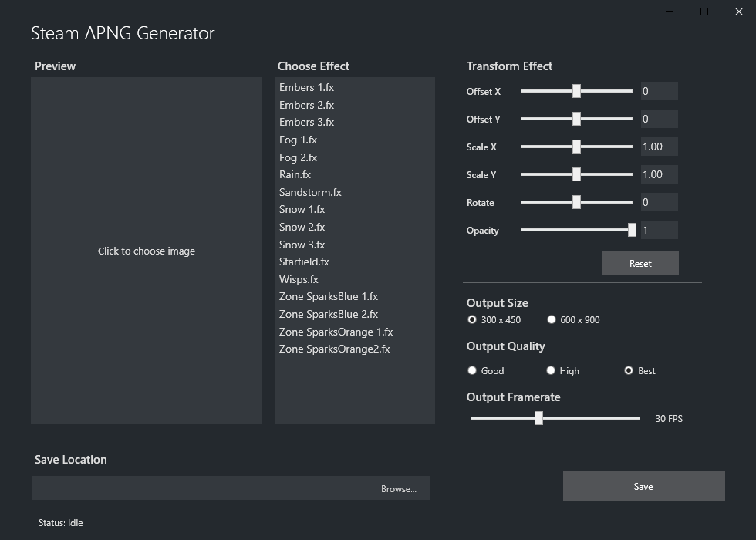Focus the Scale Y value field
Screen dimensions: 756x540
[659, 174]
